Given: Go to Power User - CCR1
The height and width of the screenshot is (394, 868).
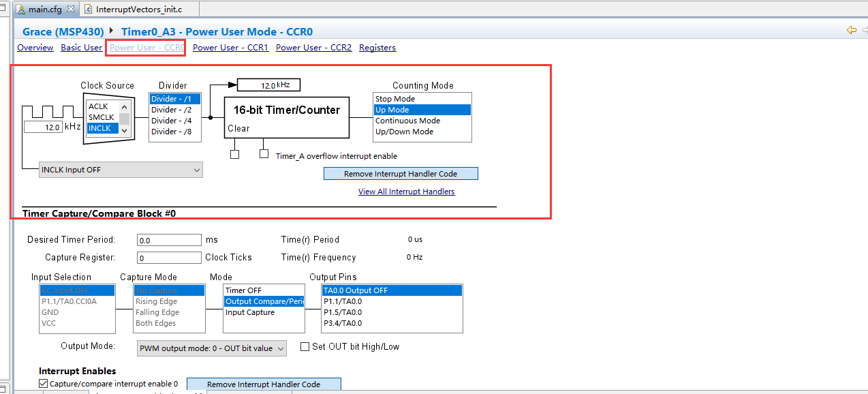Looking at the screenshot, I should click(x=231, y=48).
